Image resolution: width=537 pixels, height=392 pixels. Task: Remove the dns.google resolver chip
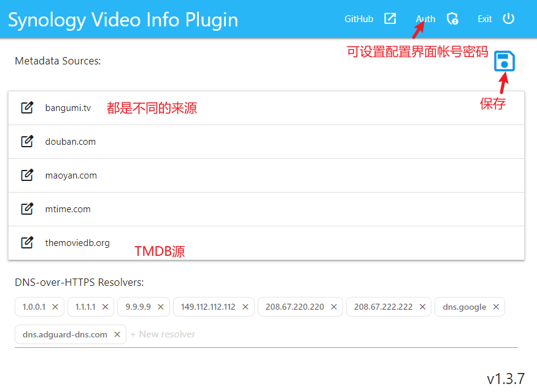click(x=496, y=307)
